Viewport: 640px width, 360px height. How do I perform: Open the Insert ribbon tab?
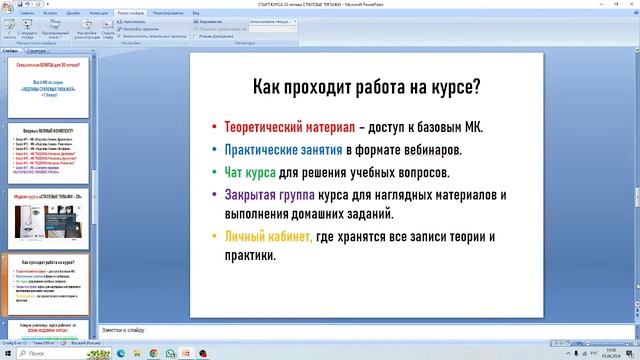point(50,13)
